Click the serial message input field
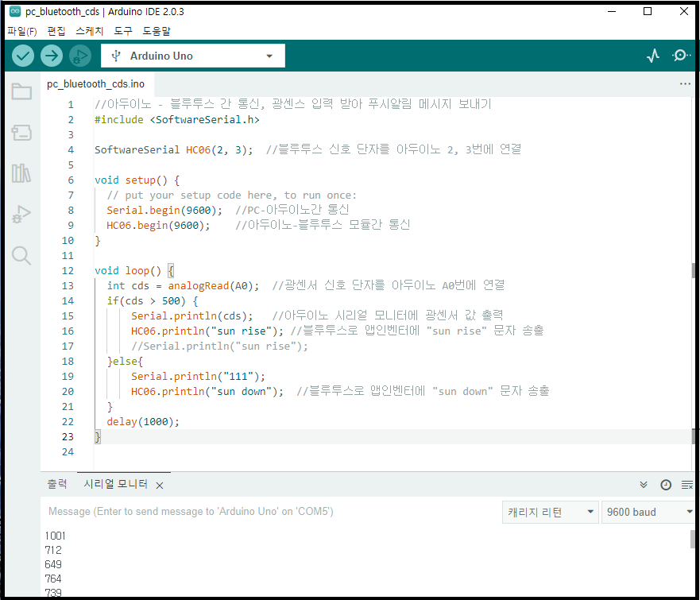Screen dimensions: 700x600 click(273, 512)
